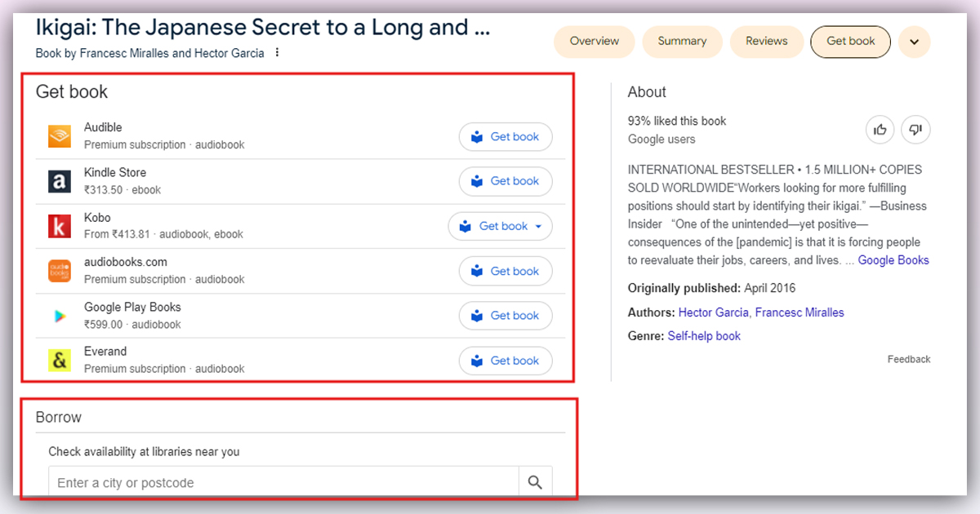Open the Google Books link
The image size is (980, 514).
click(x=895, y=259)
